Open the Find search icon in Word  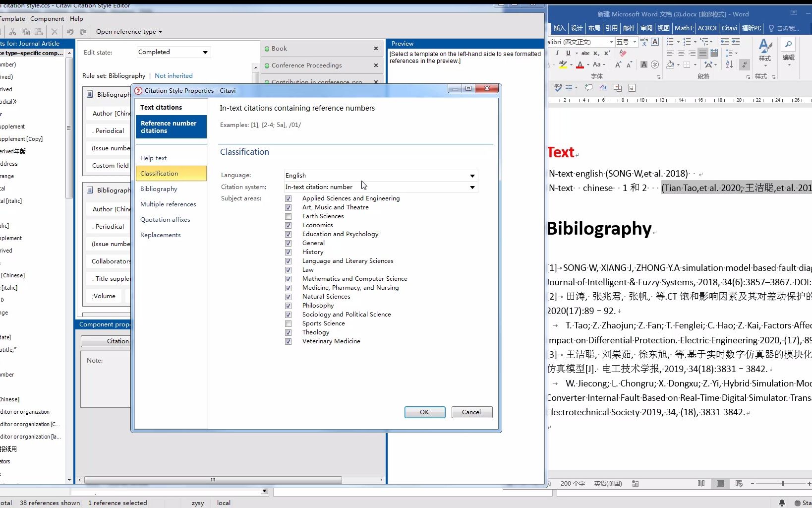coord(788,45)
